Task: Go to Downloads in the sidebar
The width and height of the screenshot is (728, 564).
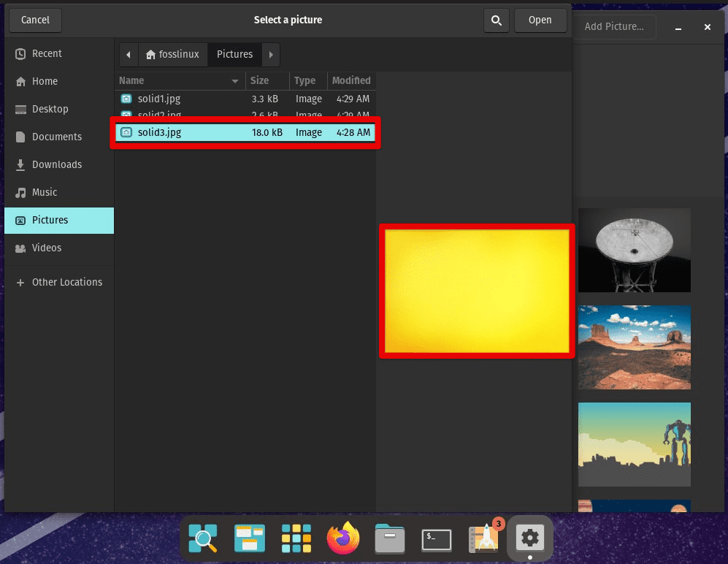Action: point(56,164)
